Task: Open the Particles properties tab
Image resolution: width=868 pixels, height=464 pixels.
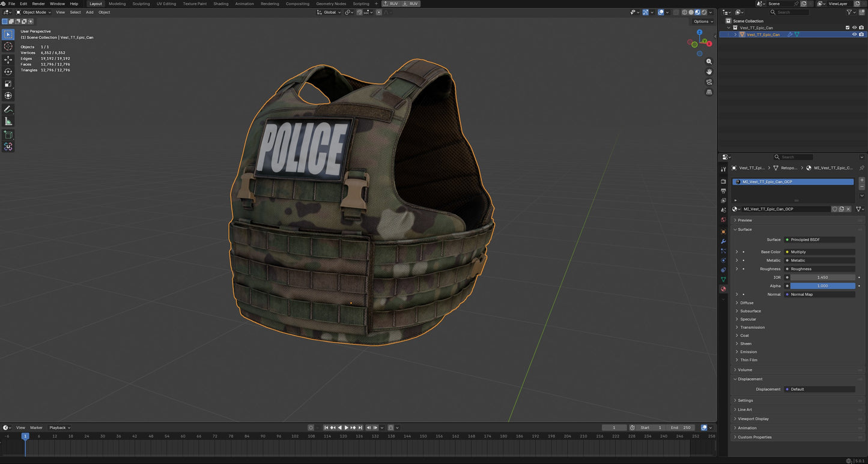Action: (723, 250)
